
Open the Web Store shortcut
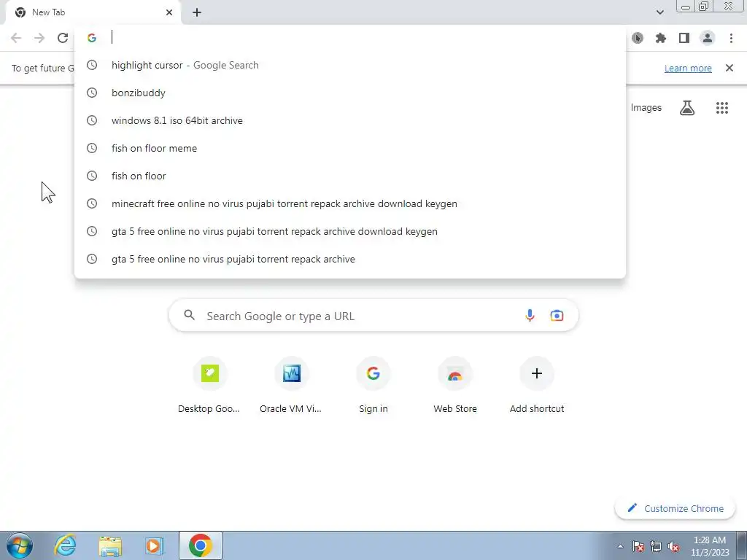pos(455,386)
